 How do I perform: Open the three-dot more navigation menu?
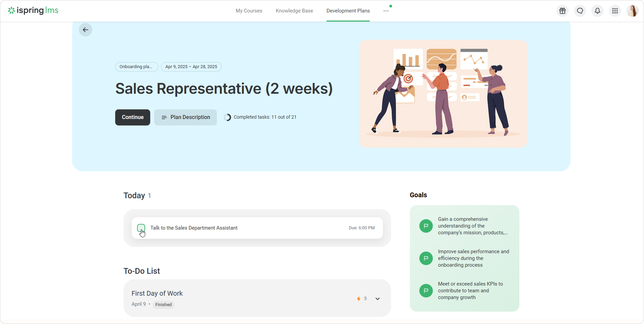(x=386, y=11)
